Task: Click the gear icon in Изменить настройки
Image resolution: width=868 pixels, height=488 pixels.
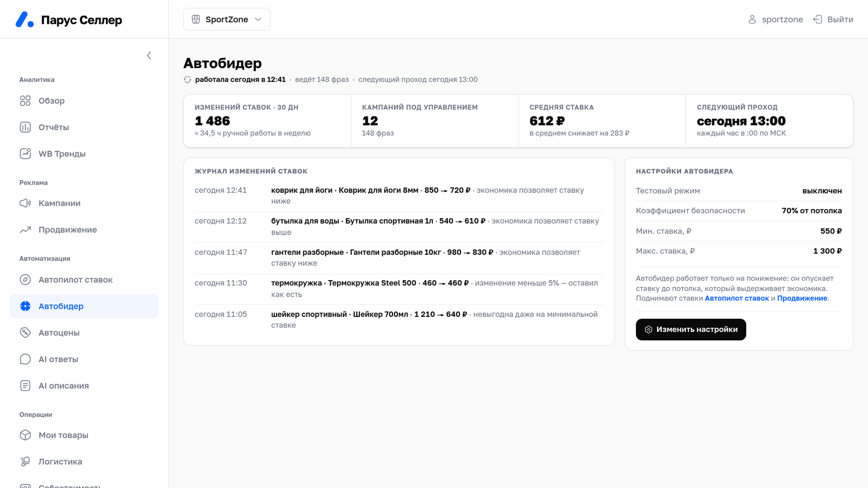Action: [x=649, y=330]
